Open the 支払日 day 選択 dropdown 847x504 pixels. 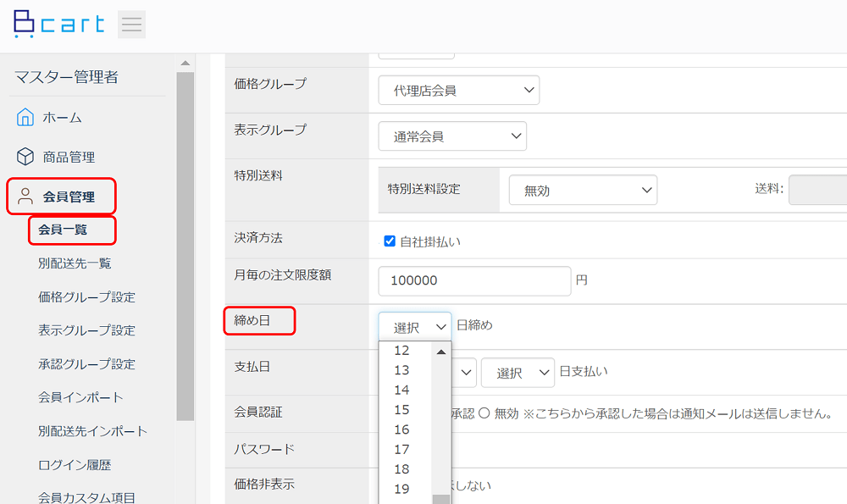[518, 373]
